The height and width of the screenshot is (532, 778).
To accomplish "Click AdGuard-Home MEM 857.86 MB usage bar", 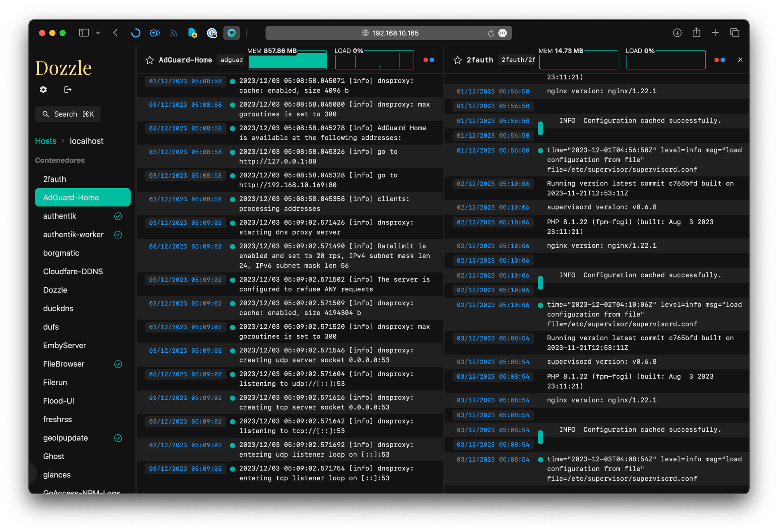I will (x=287, y=60).
